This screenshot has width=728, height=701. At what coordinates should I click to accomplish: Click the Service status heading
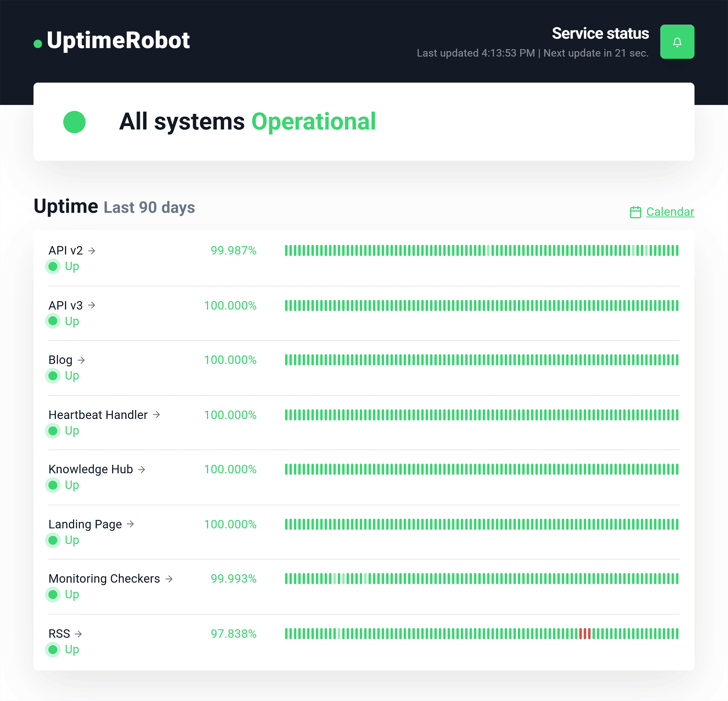pyautogui.click(x=600, y=33)
